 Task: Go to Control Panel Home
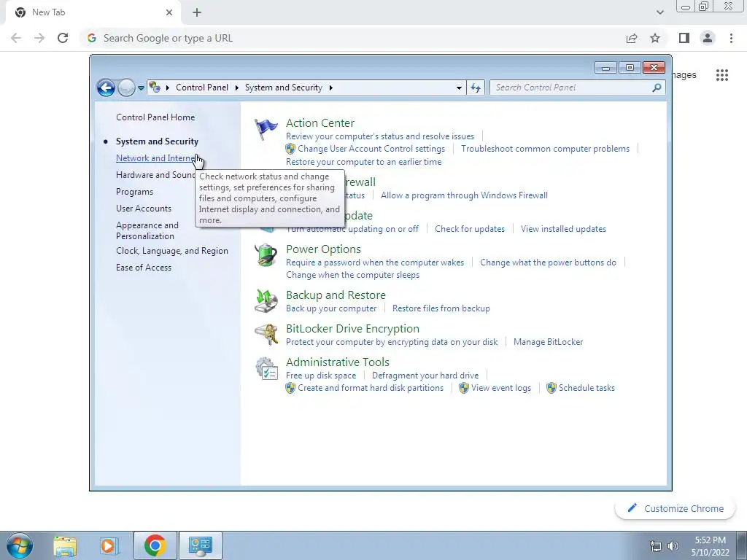click(155, 117)
